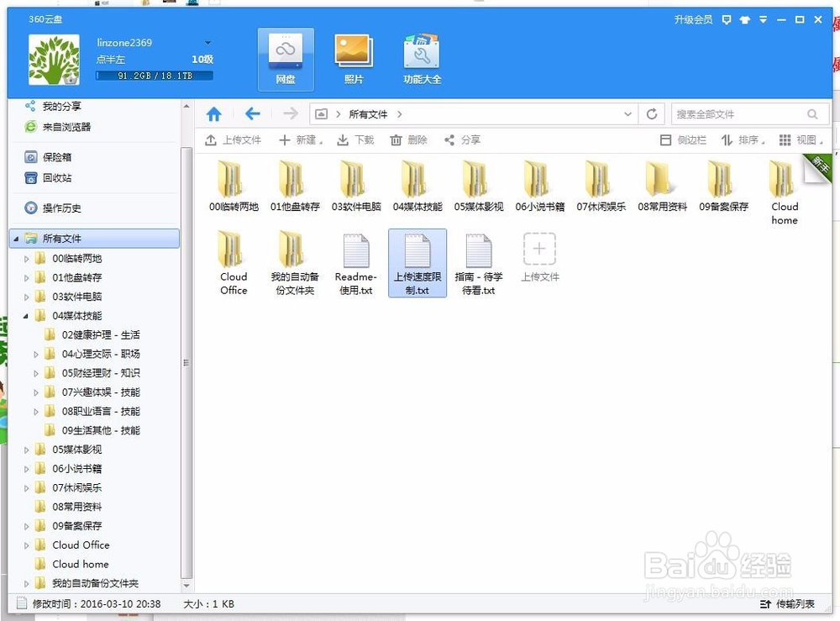
Task: Click the 删除 delete button
Action: tap(408, 139)
